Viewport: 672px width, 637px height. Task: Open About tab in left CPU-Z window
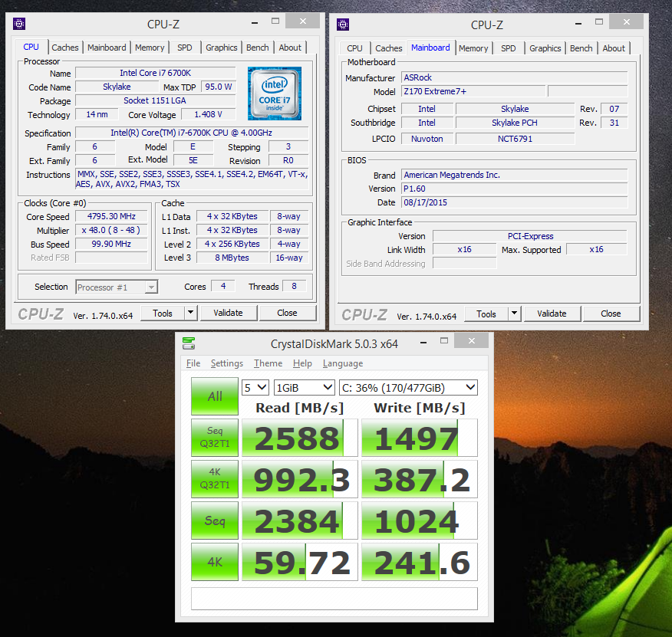(x=290, y=48)
